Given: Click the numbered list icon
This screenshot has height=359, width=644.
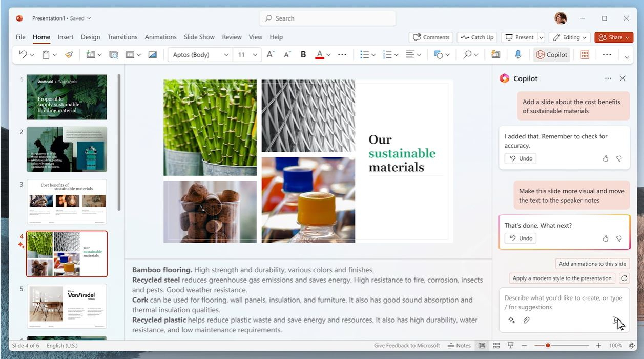Looking at the screenshot, I should (x=387, y=54).
